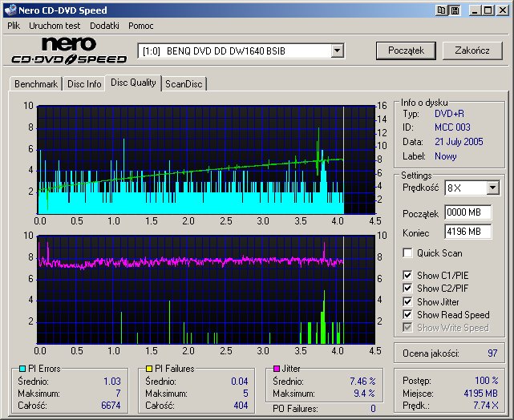Click the yellow PI Failures color swatch
This screenshot has width=514, height=420.
coord(149,369)
